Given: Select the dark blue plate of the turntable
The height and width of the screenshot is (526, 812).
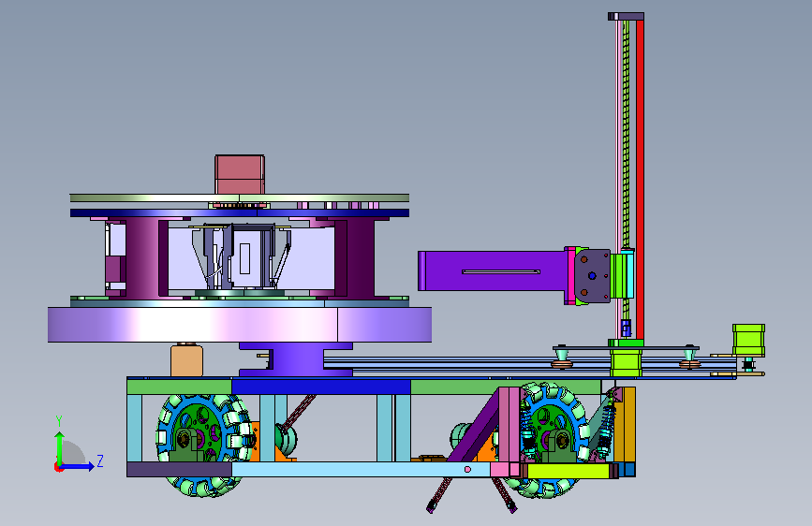Looking at the screenshot, I should tap(240, 212).
